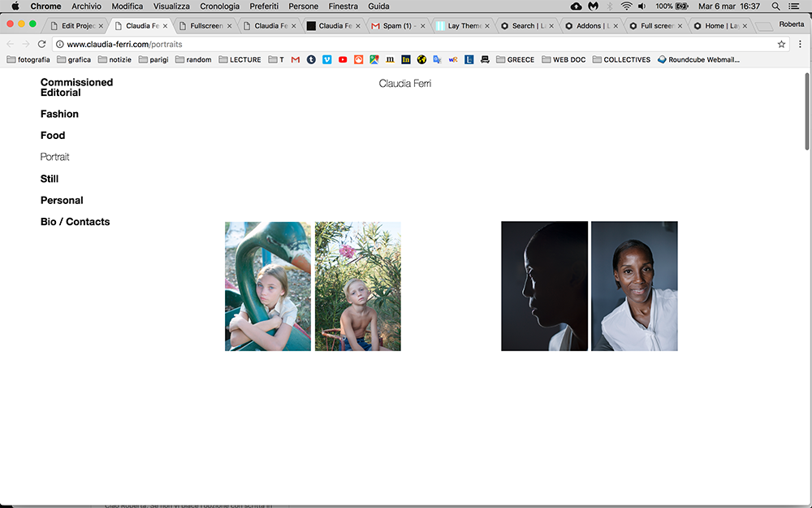Open the YouTube bookmark icon
812x508 pixels.
[343, 59]
